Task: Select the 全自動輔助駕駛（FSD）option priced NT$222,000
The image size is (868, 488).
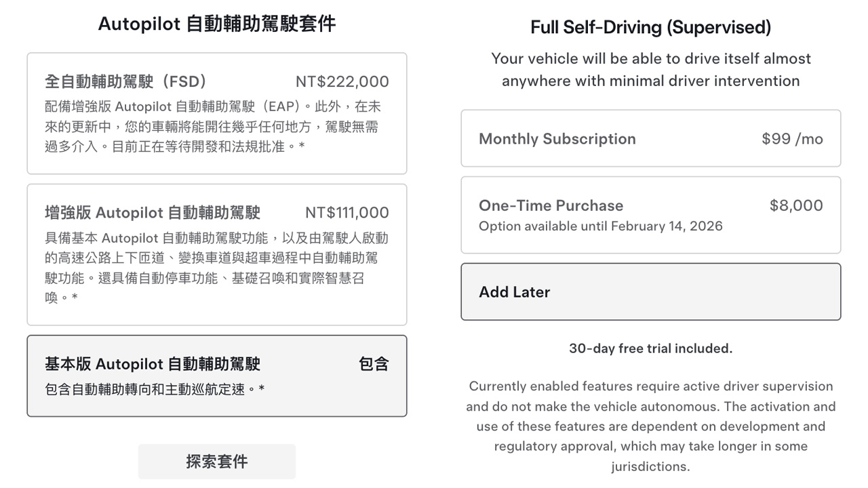Action: click(217, 112)
